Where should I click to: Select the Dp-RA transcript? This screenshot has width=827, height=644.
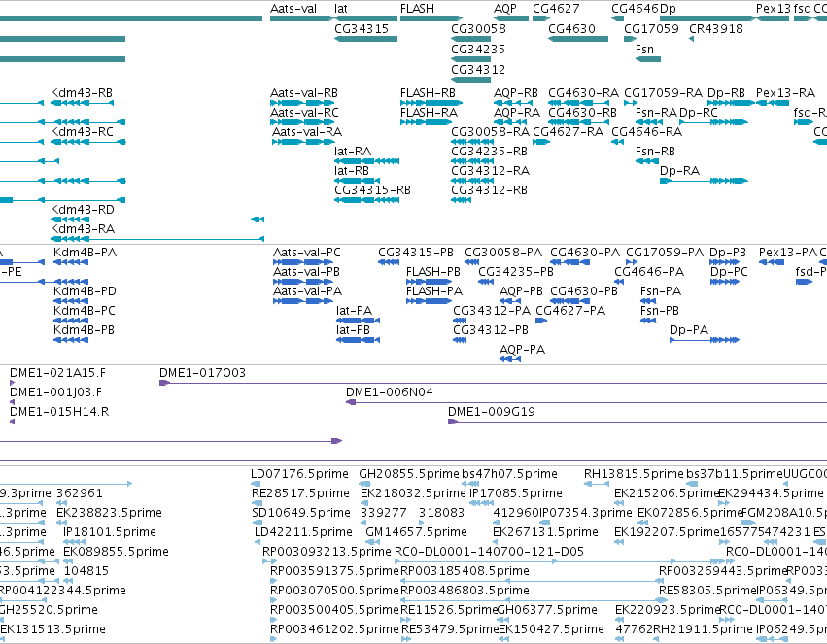coord(704,181)
